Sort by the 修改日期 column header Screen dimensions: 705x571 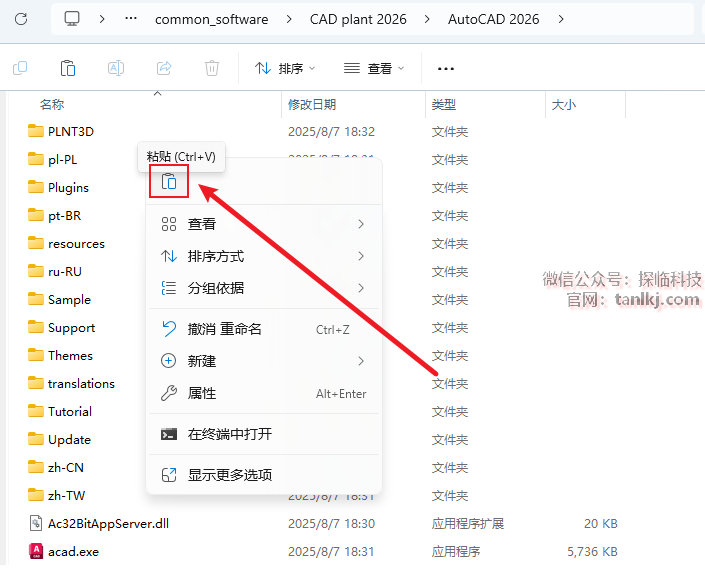312,104
